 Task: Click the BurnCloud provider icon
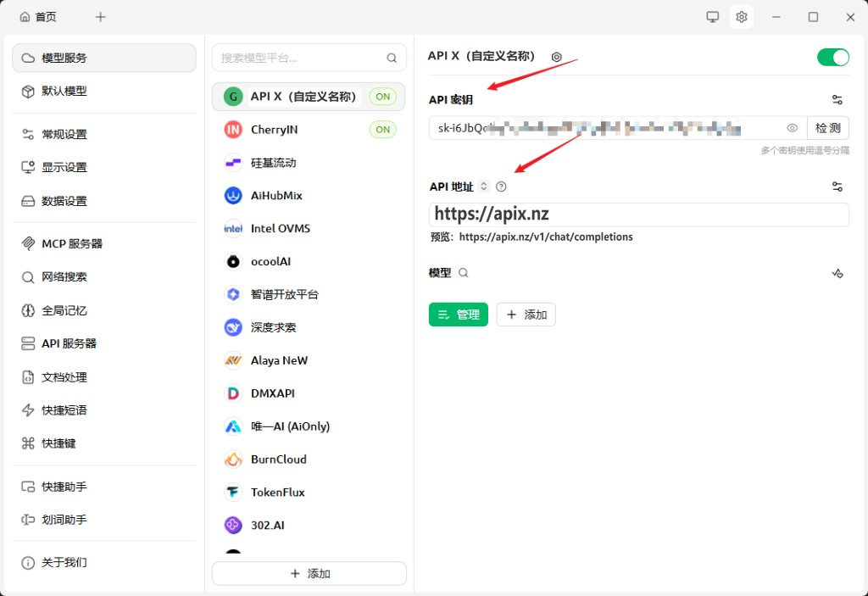(233, 460)
